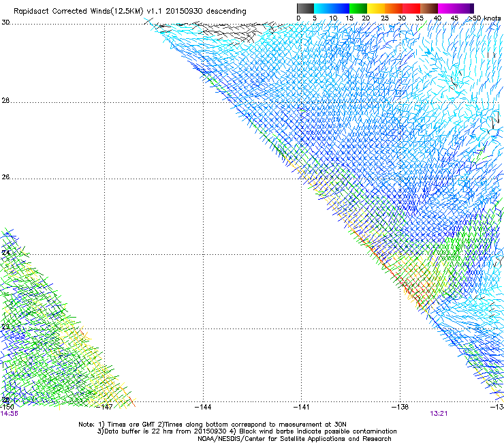The height and width of the screenshot is (443, 504).
Task: Click the '45' label under the color bar
Action: [x=454, y=18]
